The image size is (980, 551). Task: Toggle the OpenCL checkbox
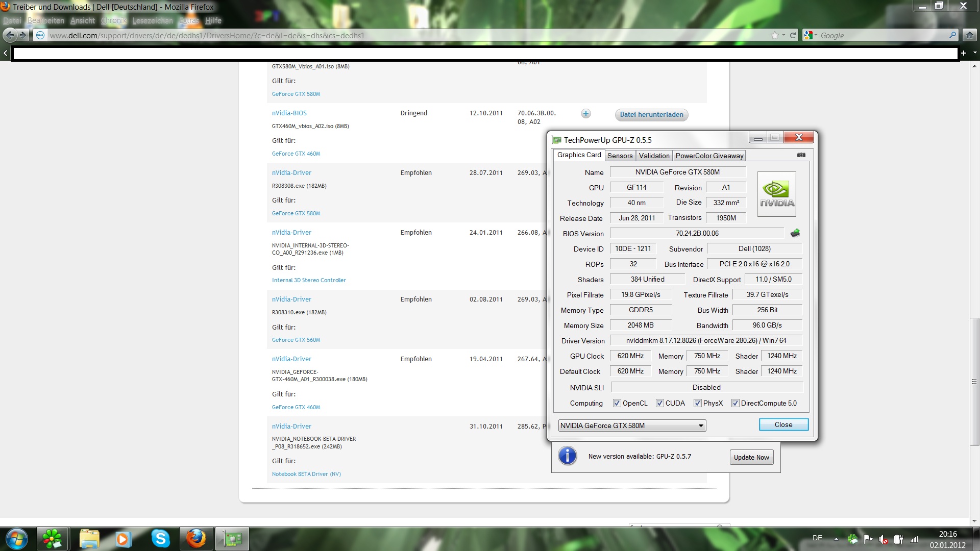[617, 403]
